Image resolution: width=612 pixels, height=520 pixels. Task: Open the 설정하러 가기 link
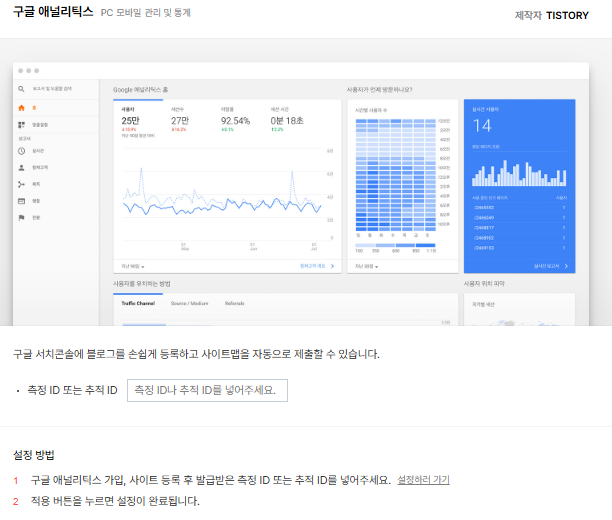click(423, 480)
